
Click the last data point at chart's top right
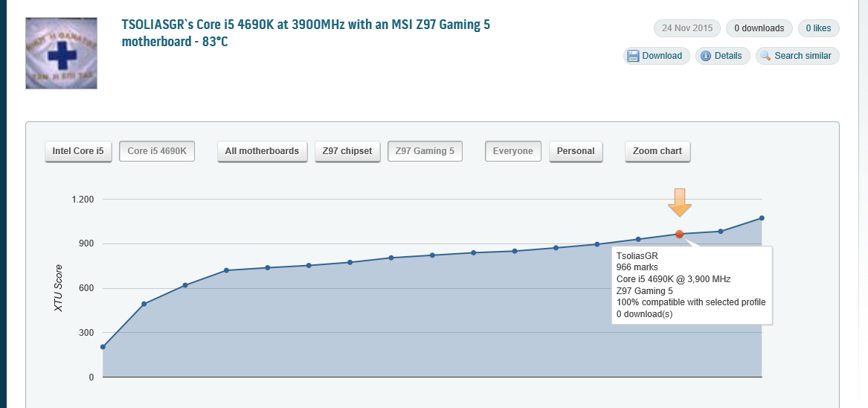click(x=762, y=218)
